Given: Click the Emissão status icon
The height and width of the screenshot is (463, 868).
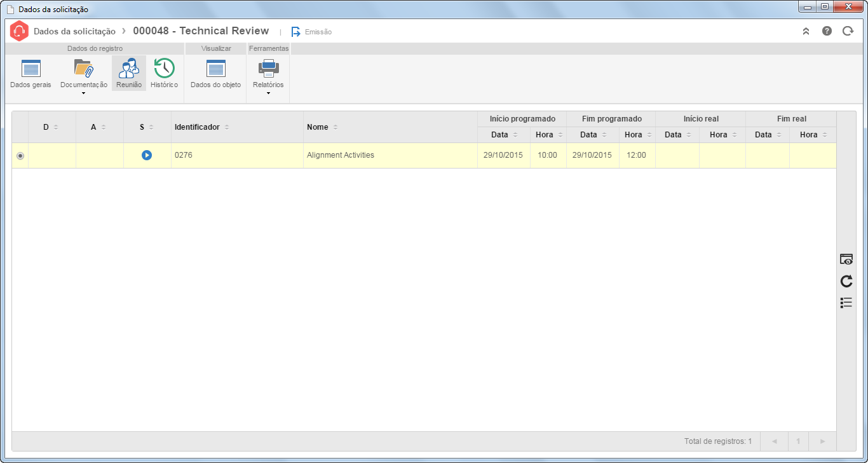Looking at the screenshot, I should click(x=295, y=31).
